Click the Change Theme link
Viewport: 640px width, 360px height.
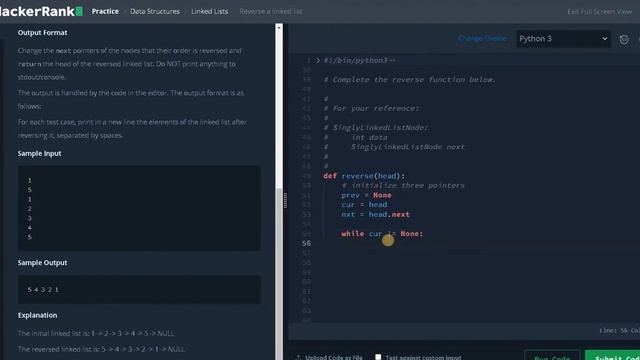pyautogui.click(x=482, y=38)
